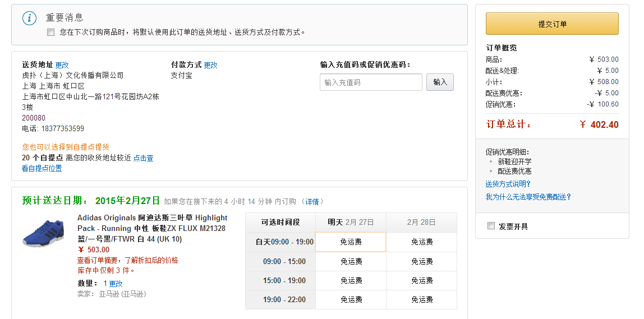The height and width of the screenshot is (319, 644).
Task: Open the Adidas Originals ZX FLUX product title
Action: 153,228
